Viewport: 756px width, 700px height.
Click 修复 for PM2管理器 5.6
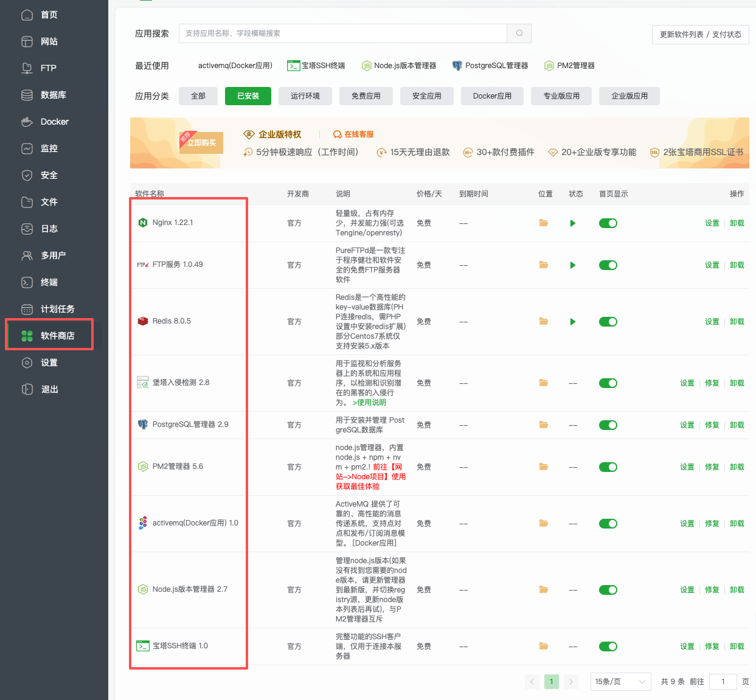[x=712, y=467]
